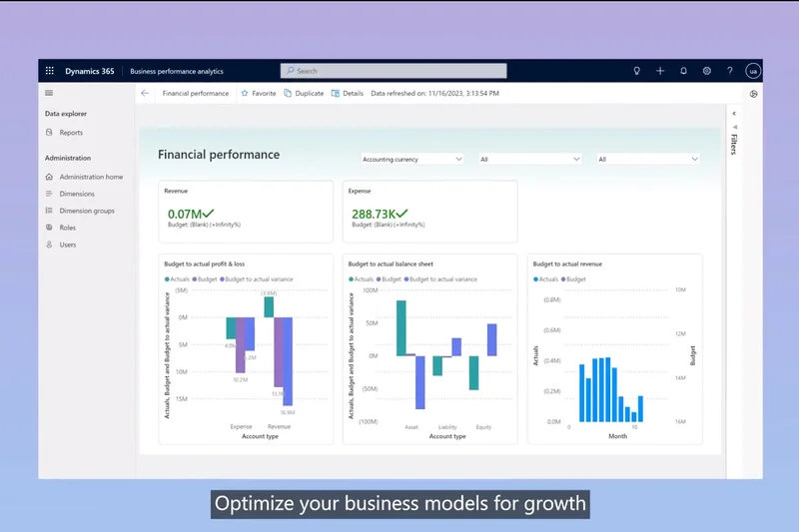
Task: Click the Copilot icon at top right
Action: pyautogui.click(x=754, y=94)
